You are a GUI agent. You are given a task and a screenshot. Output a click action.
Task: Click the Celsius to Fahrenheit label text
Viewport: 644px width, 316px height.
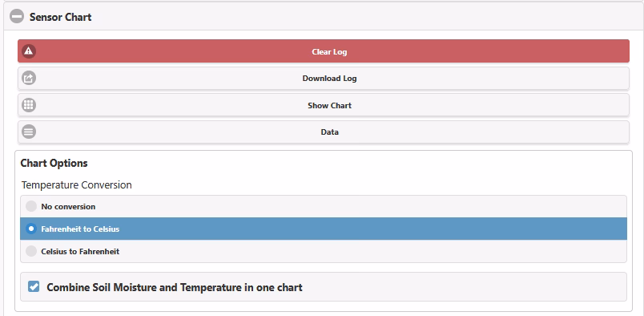tap(80, 251)
